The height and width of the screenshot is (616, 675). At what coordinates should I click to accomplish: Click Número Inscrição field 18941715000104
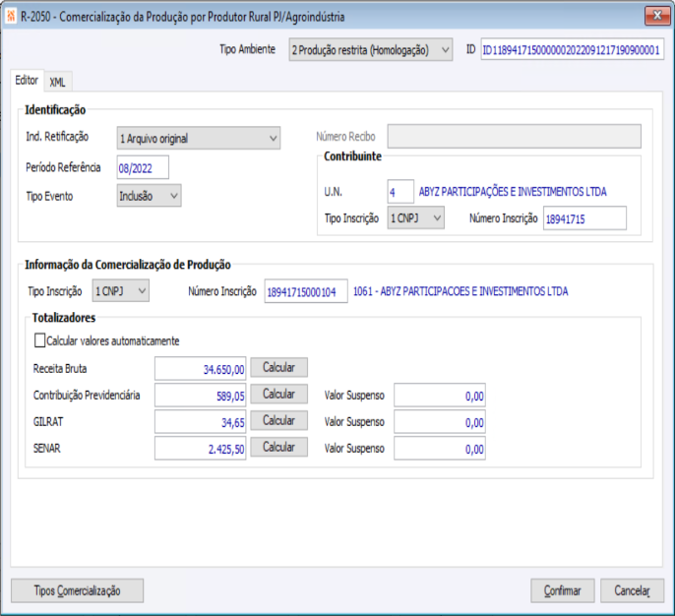[306, 292]
